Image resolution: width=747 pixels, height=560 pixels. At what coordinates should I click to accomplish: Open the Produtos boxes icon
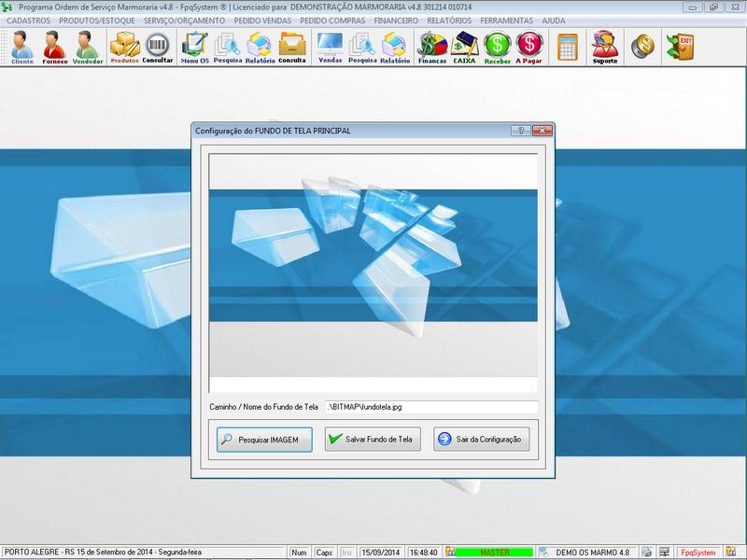[x=124, y=48]
